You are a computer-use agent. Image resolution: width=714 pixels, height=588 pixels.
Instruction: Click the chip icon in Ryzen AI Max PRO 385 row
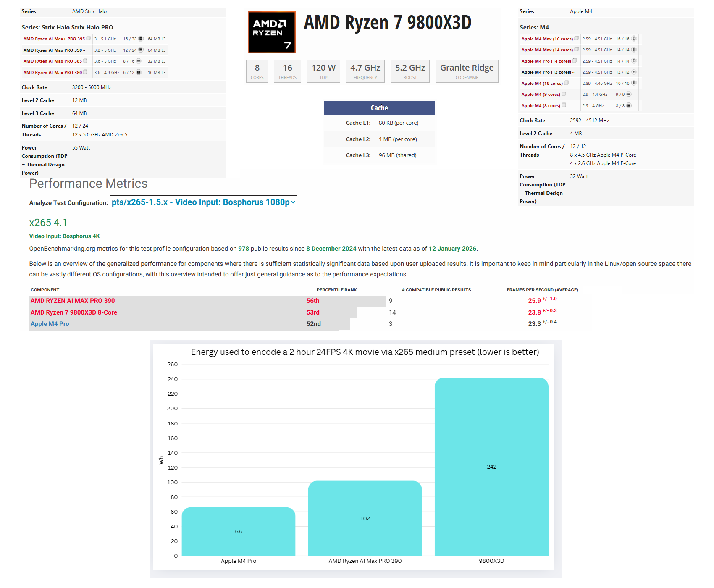(x=139, y=61)
